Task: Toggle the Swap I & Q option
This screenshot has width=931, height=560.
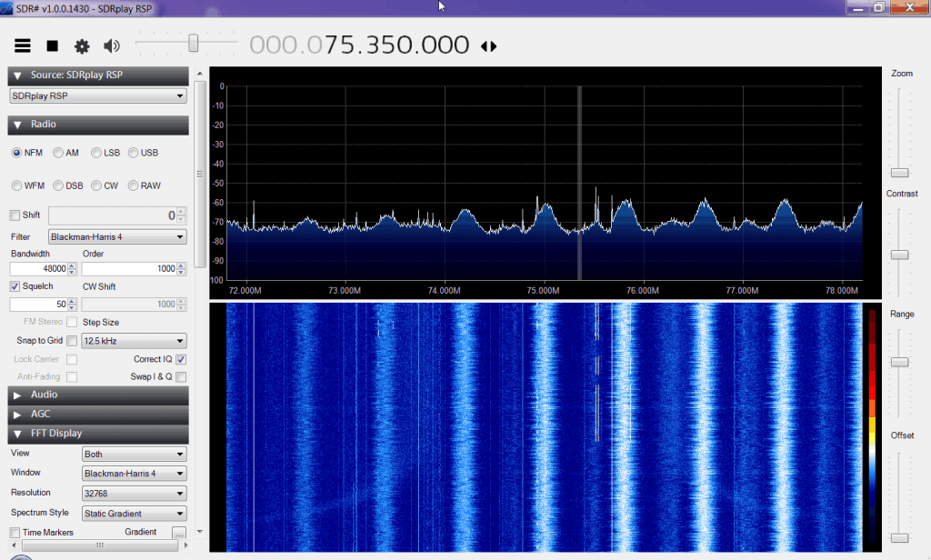Action: click(179, 376)
